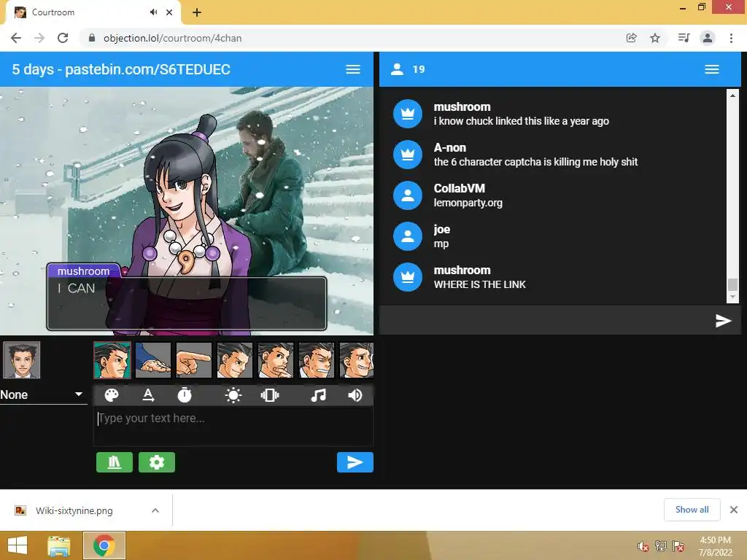Click the Chrome taskbar icon
This screenshot has width=747, height=560.
(x=104, y=545)
